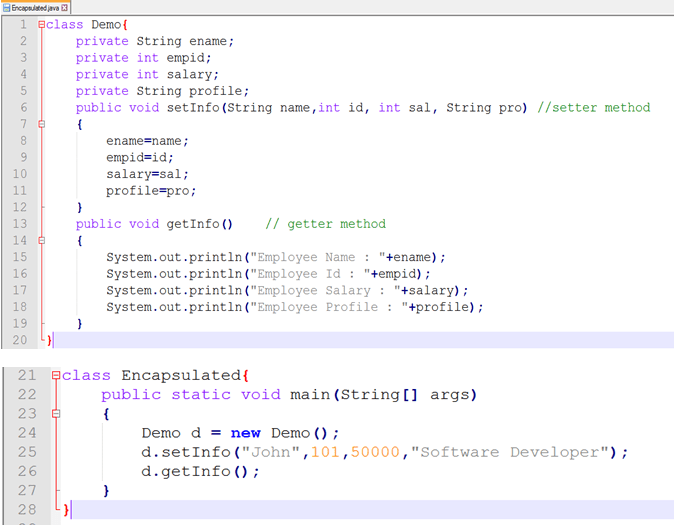Click the "Employee Name : " string literal
Image resolution: width=674 pixels, height=525 pixels.
[x=318, y=257]
